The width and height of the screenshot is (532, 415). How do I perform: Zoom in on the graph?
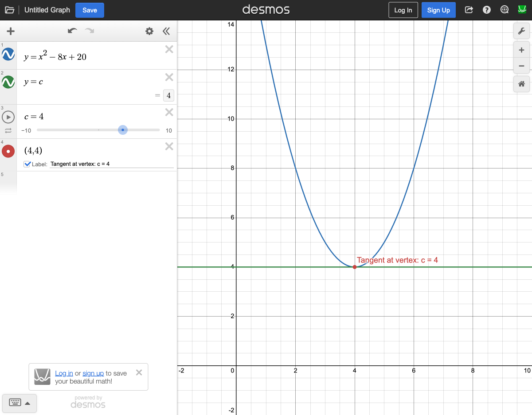pos(521,50)
